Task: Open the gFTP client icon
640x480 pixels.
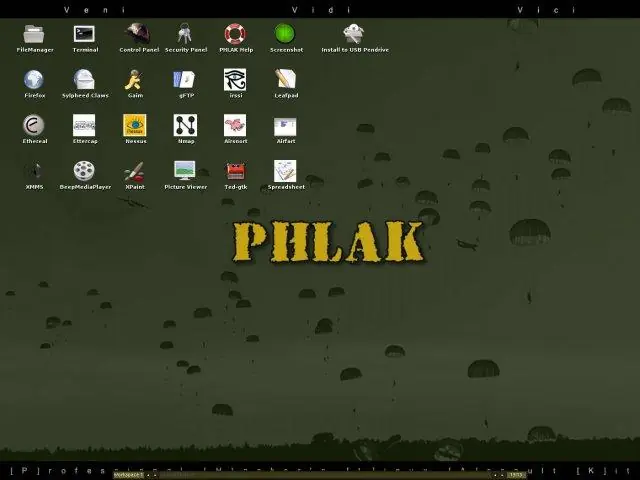Action: [x=184, y=80]
